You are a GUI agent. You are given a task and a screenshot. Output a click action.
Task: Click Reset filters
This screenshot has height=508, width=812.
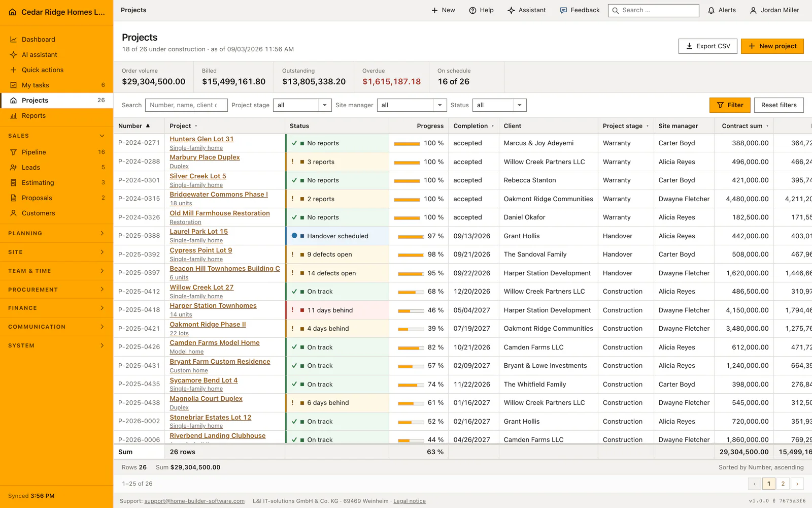[x=779, y=105]
